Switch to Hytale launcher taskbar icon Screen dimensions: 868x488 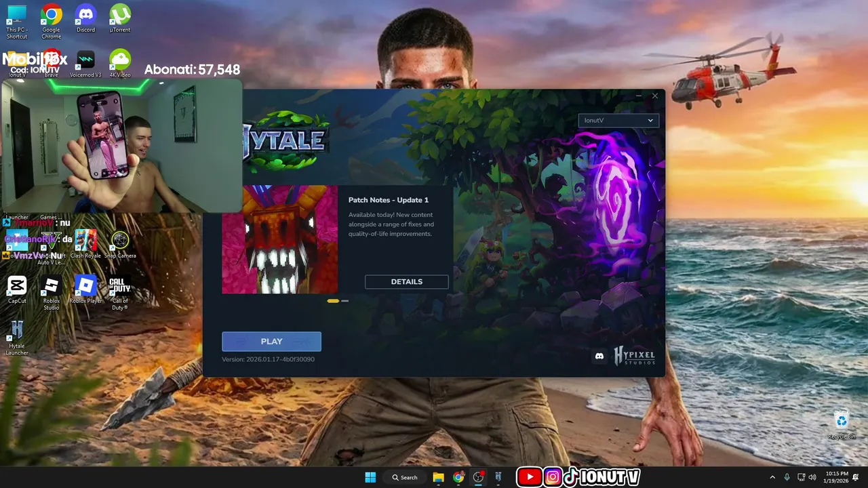[498, 477]
